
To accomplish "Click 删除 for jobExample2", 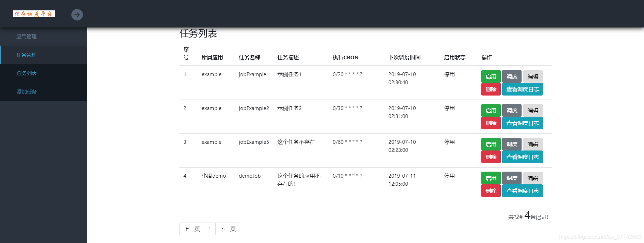I will tap(491, 123).
